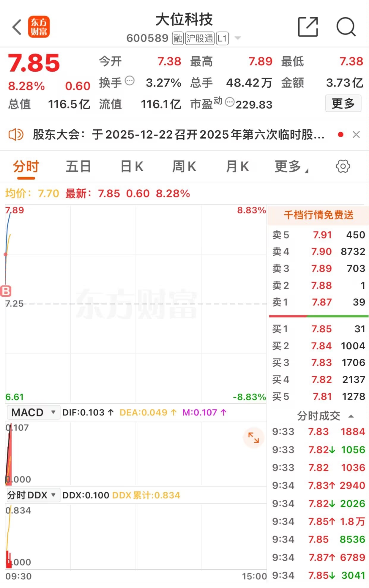Open the 千档行情免费送 promotion link
Screen dimensions: 369x588
(x=318, y=215)
